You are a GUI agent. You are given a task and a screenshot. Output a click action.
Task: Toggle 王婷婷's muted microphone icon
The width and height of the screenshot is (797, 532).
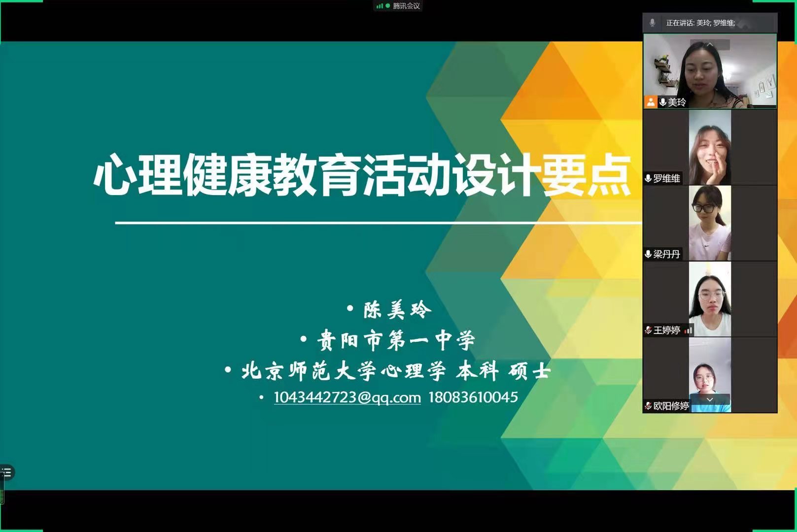648,331
